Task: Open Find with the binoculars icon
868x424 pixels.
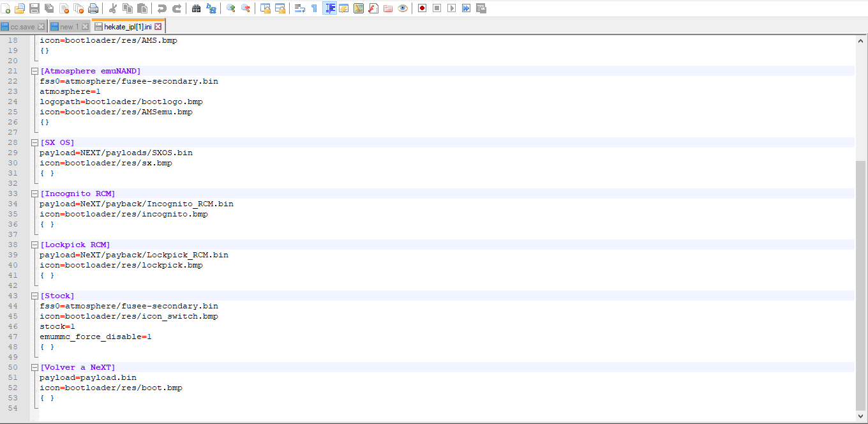Action: tap(196, 8)
